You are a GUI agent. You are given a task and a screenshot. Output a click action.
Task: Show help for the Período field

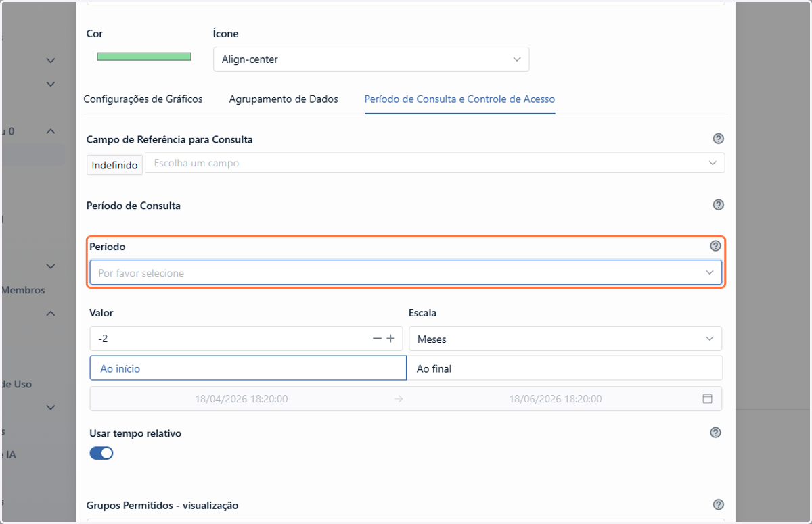pos(715,246)
